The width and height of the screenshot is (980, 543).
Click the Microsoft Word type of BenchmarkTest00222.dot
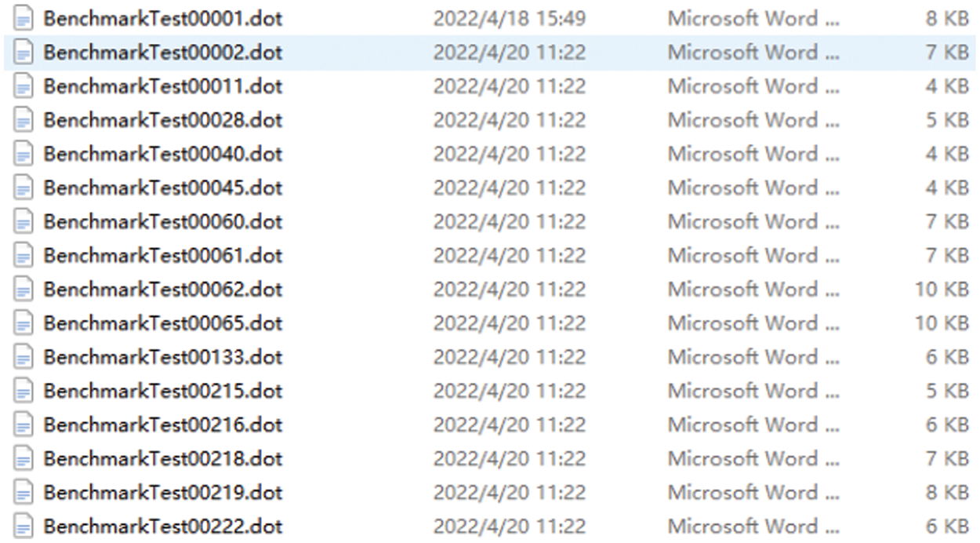tap(753, 527)
